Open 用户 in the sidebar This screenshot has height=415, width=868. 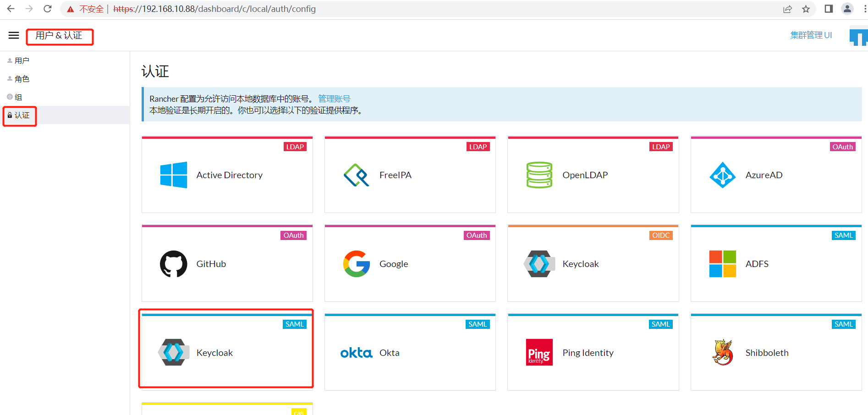pyautogui.click(x=65, y=60)
